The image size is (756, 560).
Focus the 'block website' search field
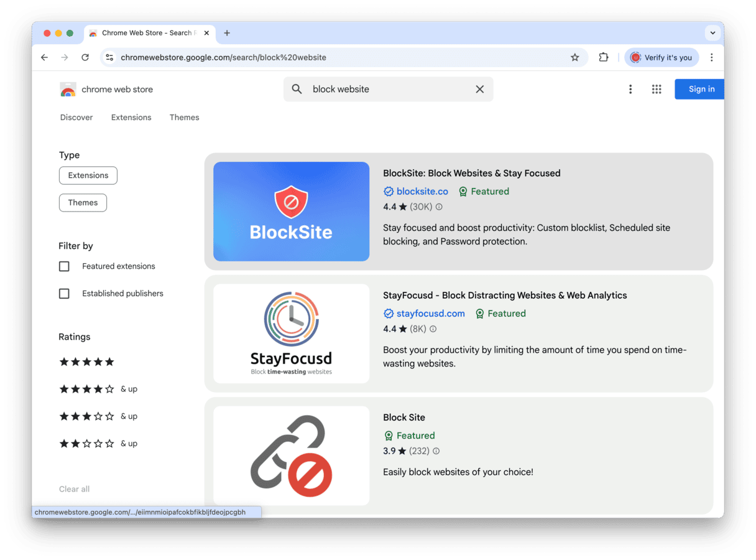[389, 89]
